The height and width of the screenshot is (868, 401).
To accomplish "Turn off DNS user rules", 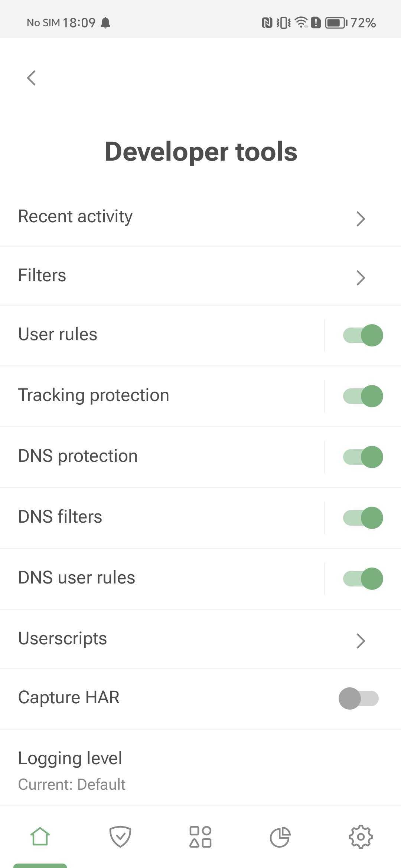I will (362, 578).
